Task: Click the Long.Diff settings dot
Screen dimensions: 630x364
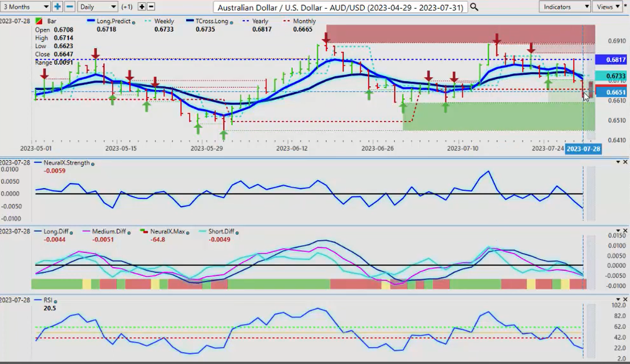Action: click(71, 232)
